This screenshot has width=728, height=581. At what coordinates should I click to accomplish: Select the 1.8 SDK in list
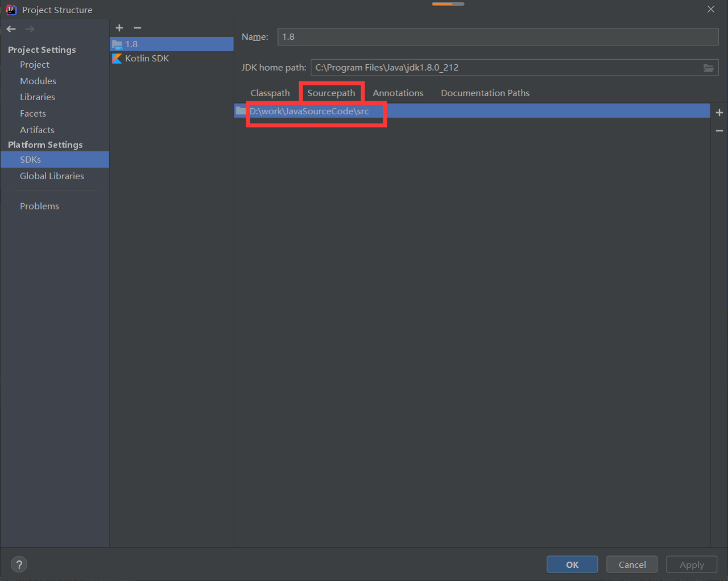point(131,44)
